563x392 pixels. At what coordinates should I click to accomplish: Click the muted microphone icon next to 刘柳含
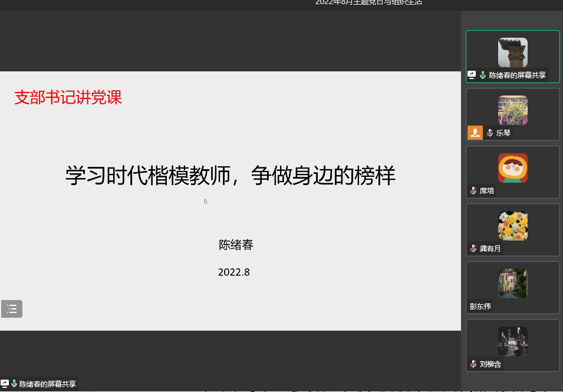[473, 364]
